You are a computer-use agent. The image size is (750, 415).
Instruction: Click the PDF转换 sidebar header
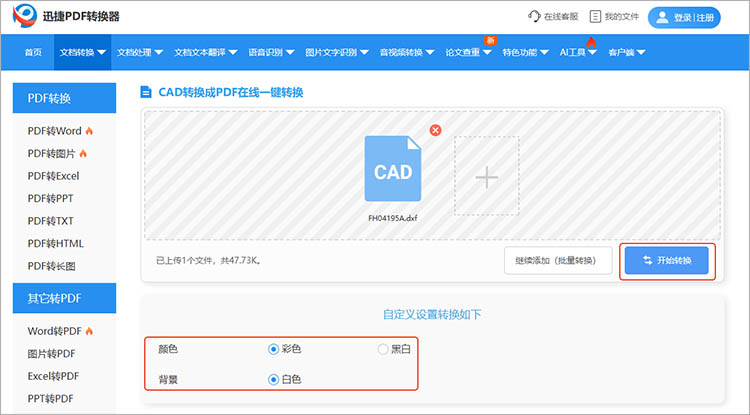[x=64, y=98]
